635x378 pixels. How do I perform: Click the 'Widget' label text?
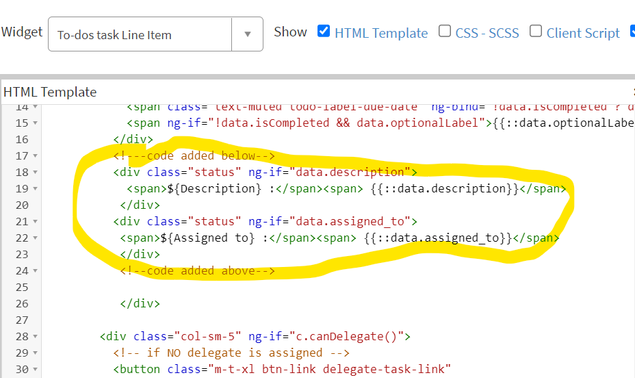22,32
